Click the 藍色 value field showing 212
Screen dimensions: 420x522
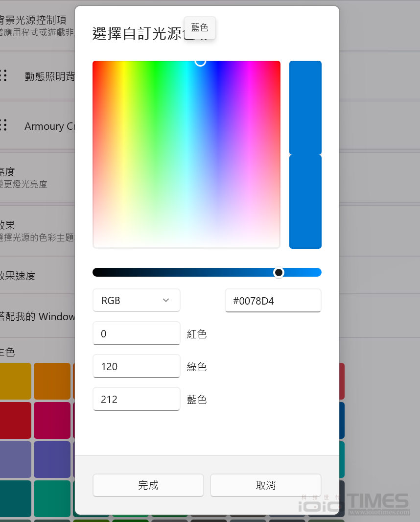click(x=136, y=399)
